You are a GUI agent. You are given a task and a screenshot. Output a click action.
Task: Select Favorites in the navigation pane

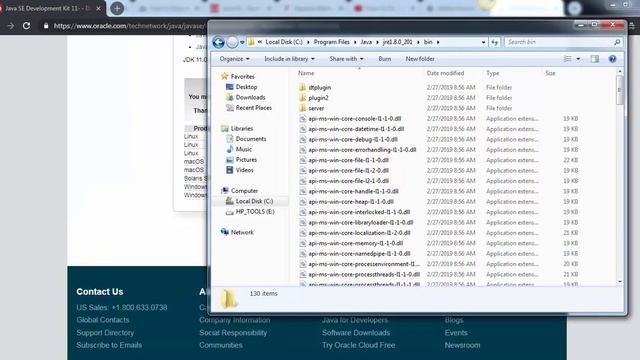click(x=242, y=76)
